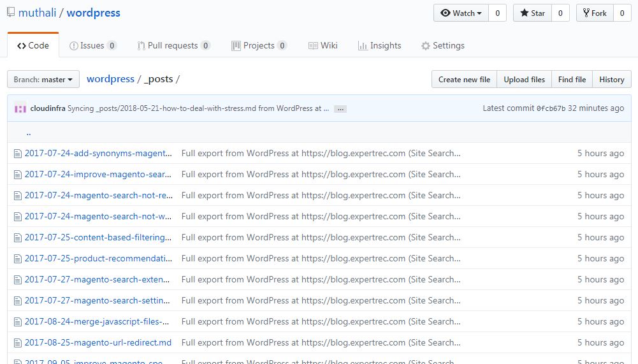
Task: Fork this repository
Action: (595, 13)
